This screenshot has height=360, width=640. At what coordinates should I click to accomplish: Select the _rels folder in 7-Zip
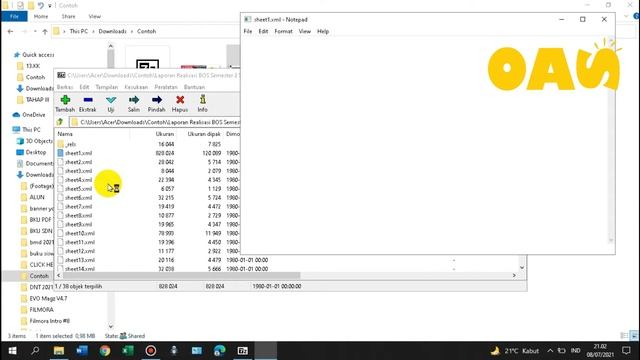pos(70,144)
